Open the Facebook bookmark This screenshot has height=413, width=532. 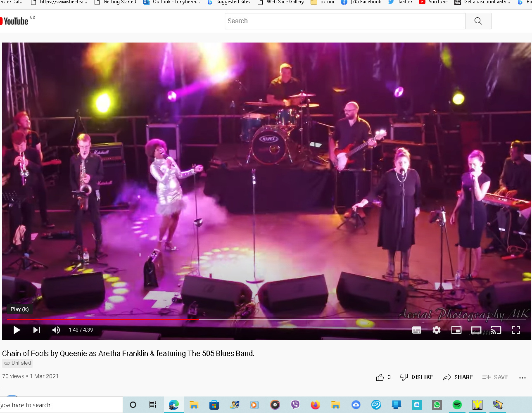pyautogui.click(x=361, y=2)
